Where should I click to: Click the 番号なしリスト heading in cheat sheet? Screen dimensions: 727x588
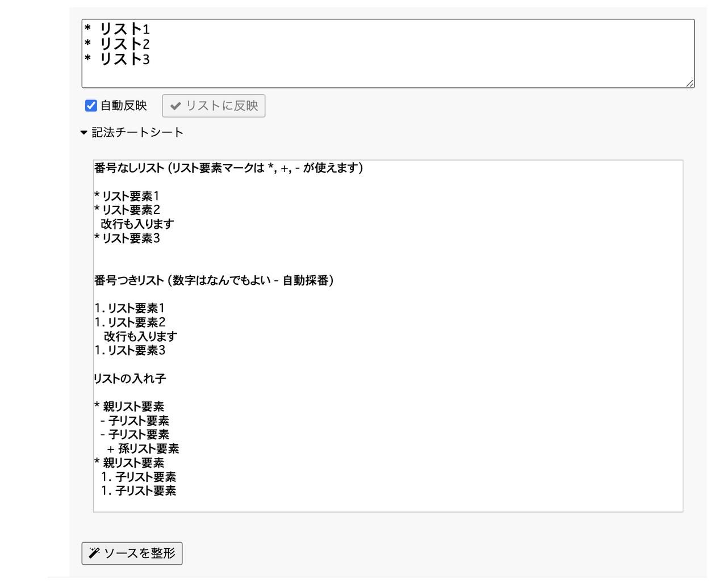coord(228,168)
